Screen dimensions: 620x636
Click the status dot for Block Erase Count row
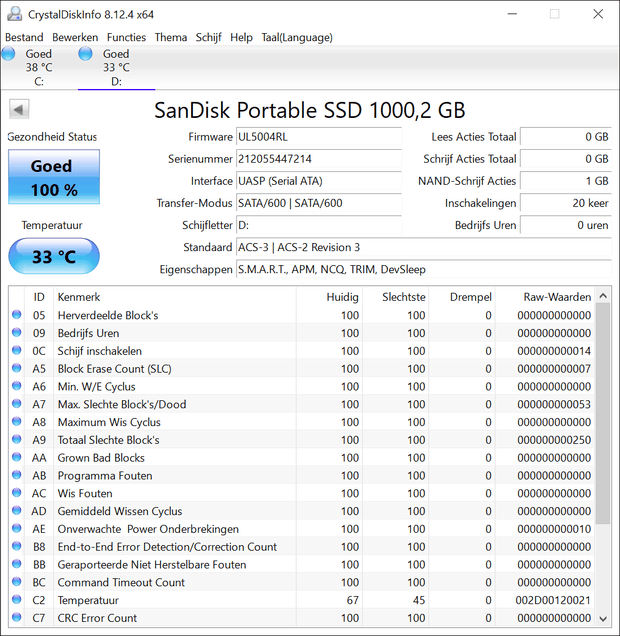click(17, 368)
